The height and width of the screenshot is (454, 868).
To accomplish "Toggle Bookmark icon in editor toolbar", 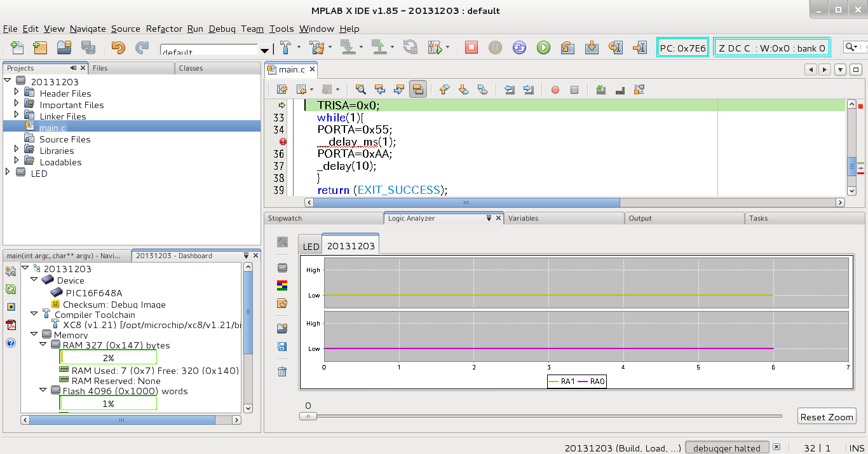I will point(482,90).
